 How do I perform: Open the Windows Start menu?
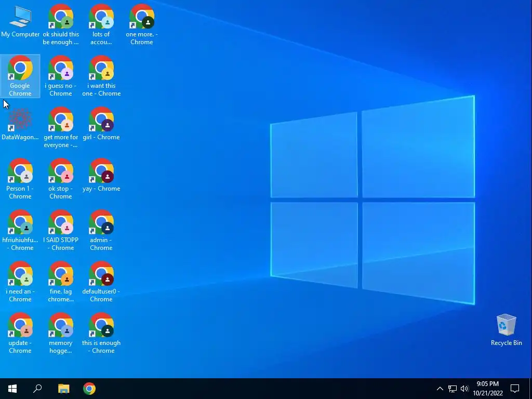[x=12, y=389]
